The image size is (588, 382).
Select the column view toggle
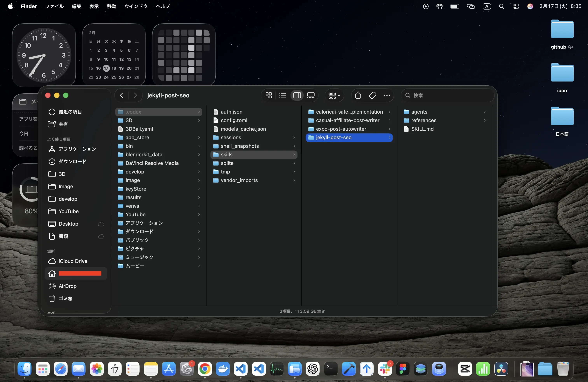click(x=297, y=95)
